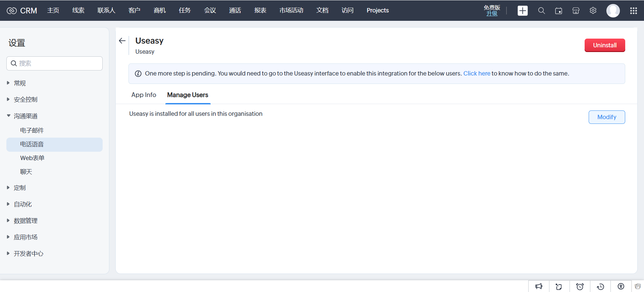Screen dimensions: 644x292
Task: Open the Projects module
Action: pos(378,10)
